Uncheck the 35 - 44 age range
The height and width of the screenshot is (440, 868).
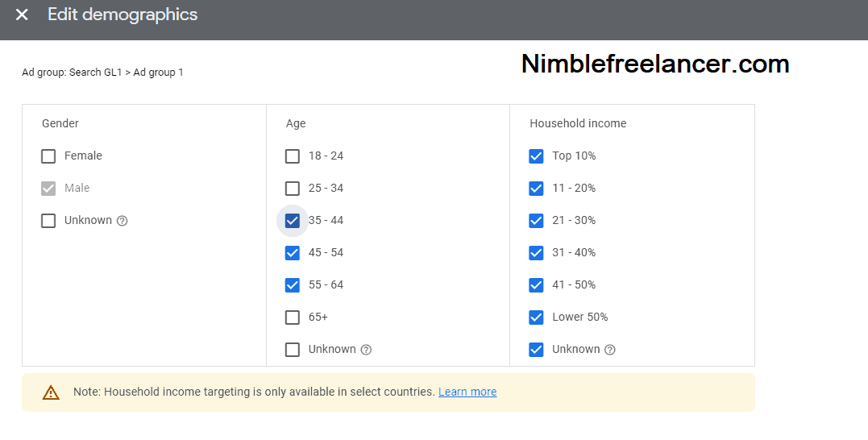[293, 221]
